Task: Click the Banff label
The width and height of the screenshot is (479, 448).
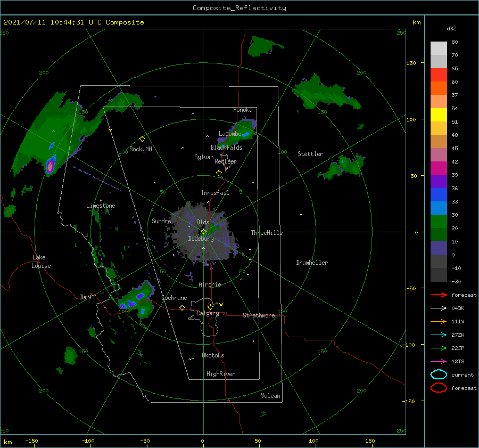Action: (x=88, y=297)
